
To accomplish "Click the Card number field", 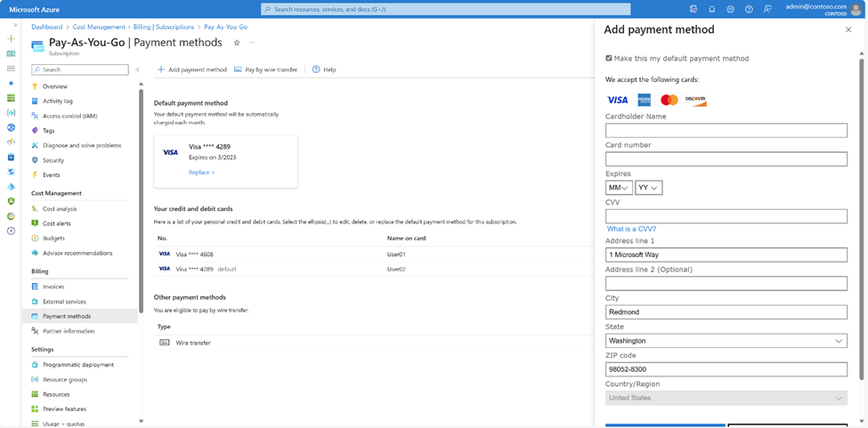I will (726, 159).
